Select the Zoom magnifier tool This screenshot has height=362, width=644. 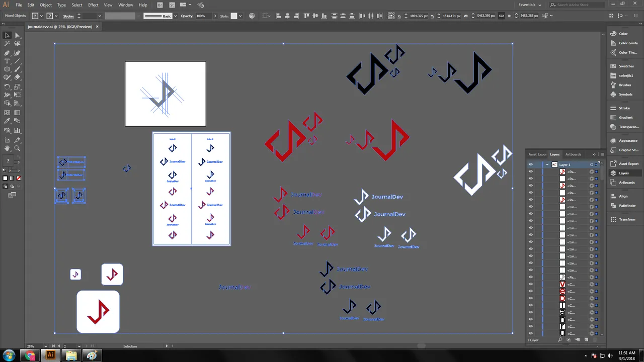[17, 148]
